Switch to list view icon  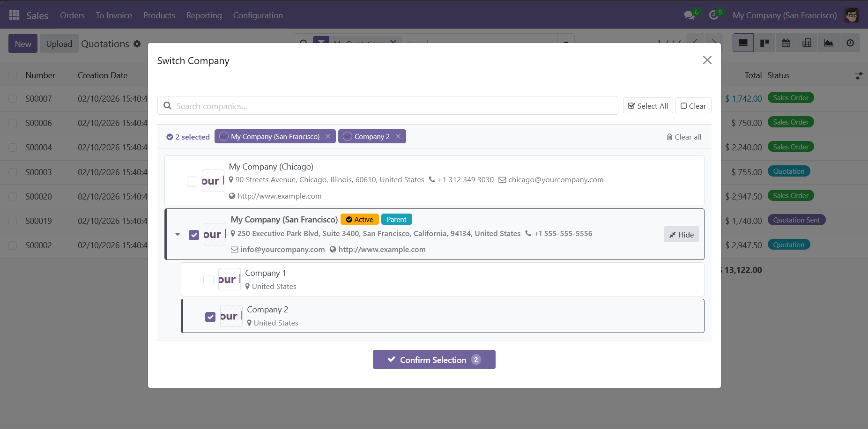pyautogui.click(x=743, y=43)
